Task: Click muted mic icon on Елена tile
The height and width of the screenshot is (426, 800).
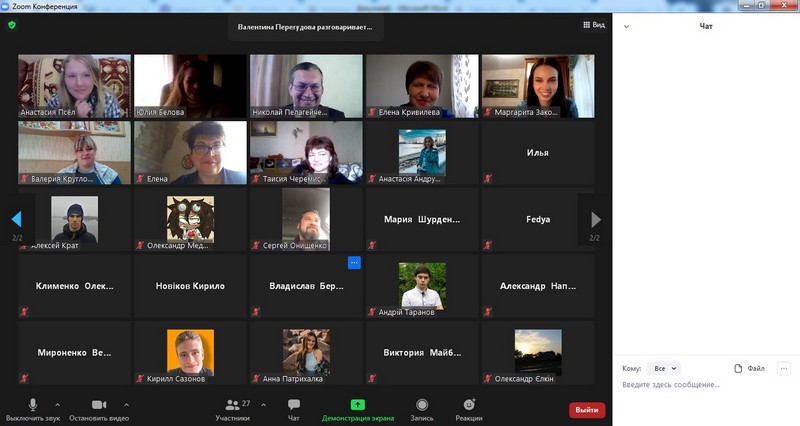Action: [x=140, y=179]
